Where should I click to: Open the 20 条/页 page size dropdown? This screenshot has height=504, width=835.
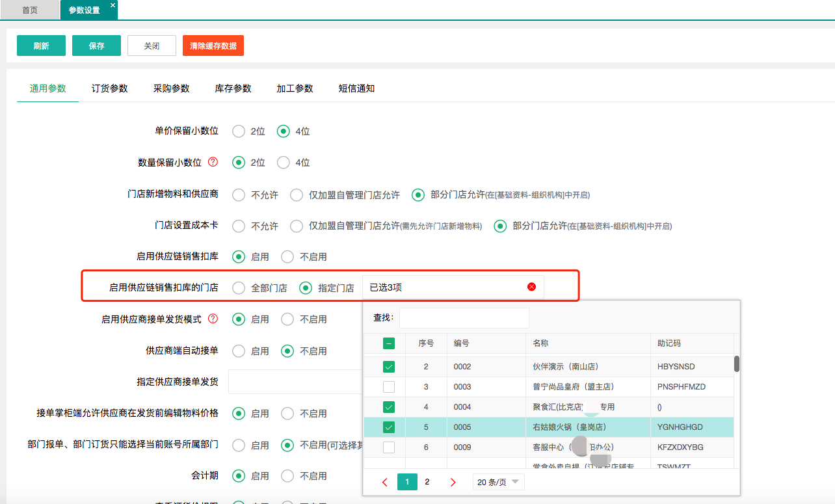498,482
